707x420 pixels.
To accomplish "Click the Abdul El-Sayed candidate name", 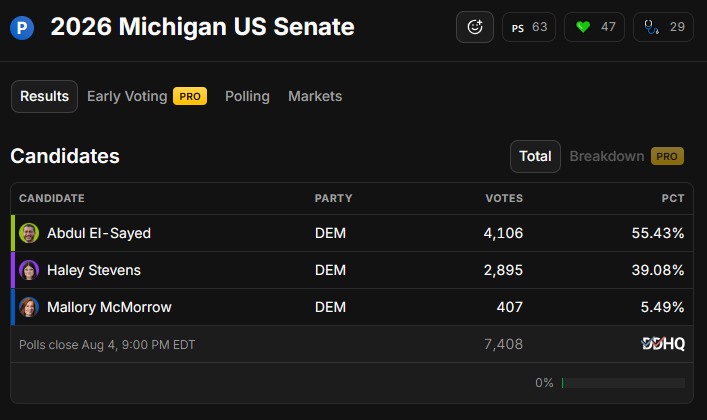I will [99, 233].
